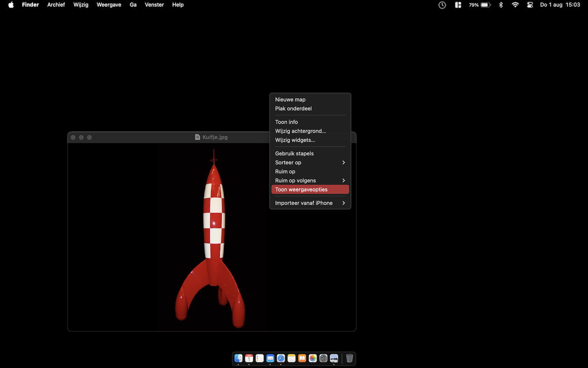Viewport: 588px width, 368px height.
Task: Open the Trash in the Dock
Action: pyautogui.click(x=350, y=358)
